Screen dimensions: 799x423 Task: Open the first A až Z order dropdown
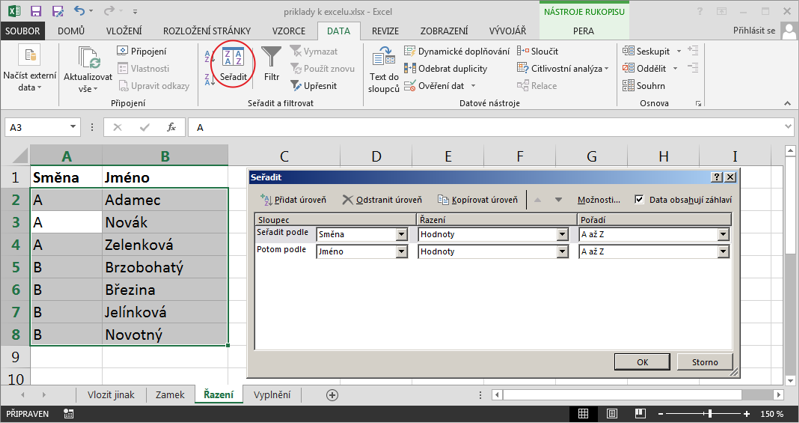[722, 235]
